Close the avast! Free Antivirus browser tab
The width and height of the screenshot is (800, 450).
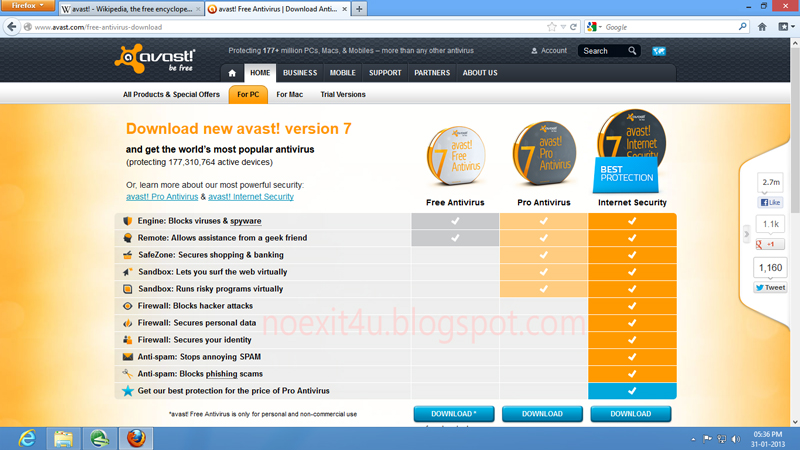tap(344, 9)
